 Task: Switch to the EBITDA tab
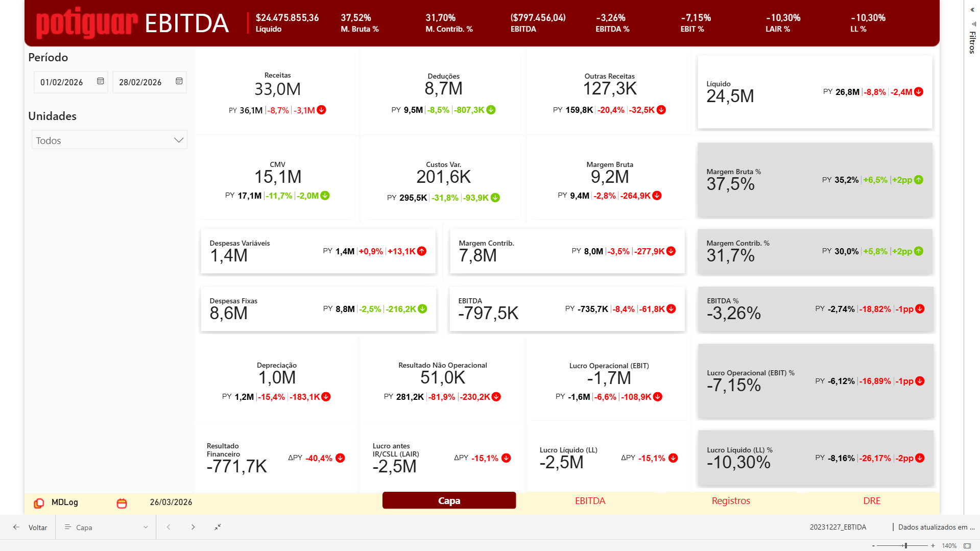[590, 500]
